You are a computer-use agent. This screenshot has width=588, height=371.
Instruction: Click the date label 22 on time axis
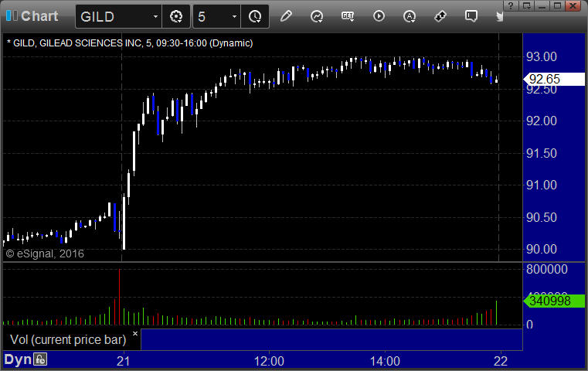tap(501, 361)
